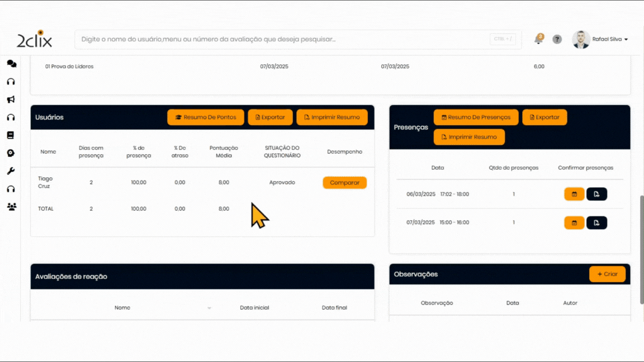Click Comparar for Tiago Cruz
The height and width of the screenshot is (362, 644).
click(344, 183)
